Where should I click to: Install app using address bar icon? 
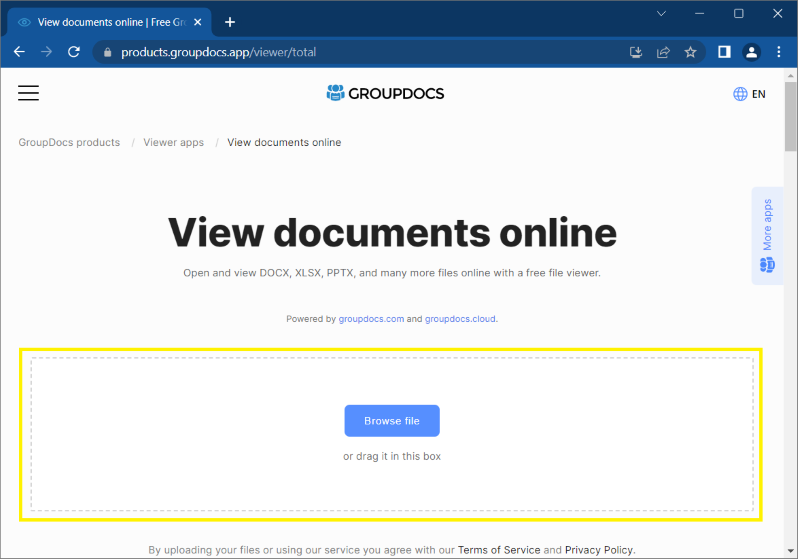636,52
